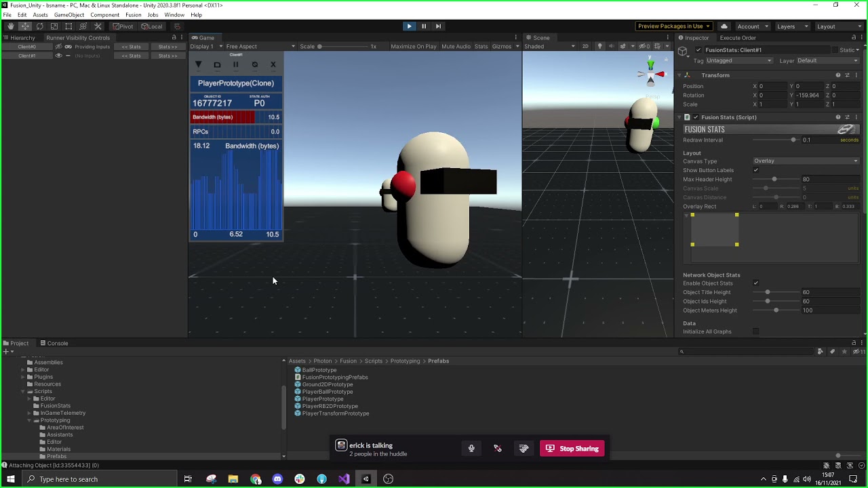Open the Fusion menu
The image size is (868, 488).
[134, 15]
